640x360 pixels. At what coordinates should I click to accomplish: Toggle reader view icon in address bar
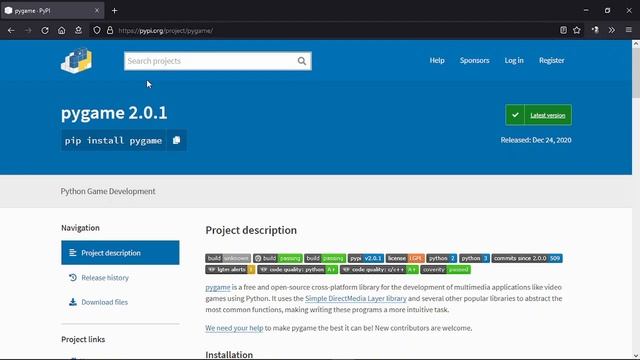(563, 30)
